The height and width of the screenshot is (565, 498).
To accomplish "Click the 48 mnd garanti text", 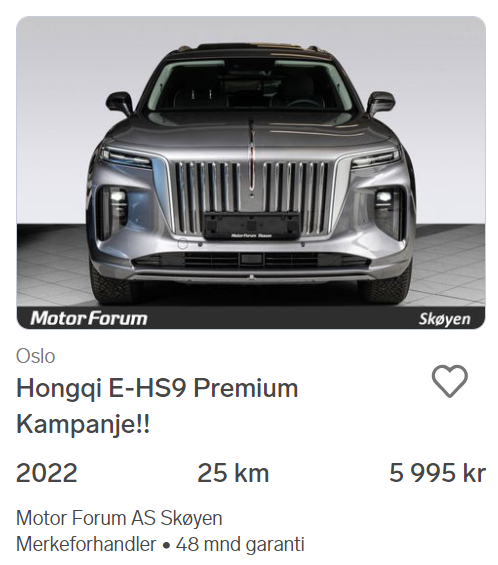I will [240, 544].
